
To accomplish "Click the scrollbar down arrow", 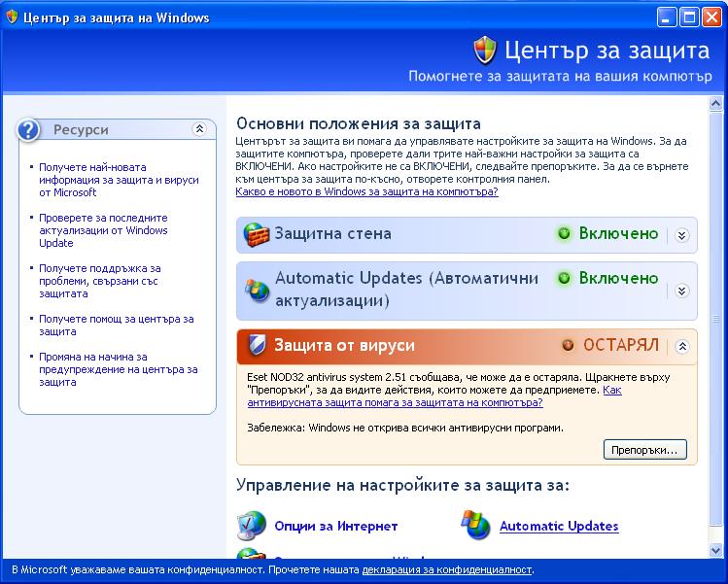I will (x=715, y=551).
